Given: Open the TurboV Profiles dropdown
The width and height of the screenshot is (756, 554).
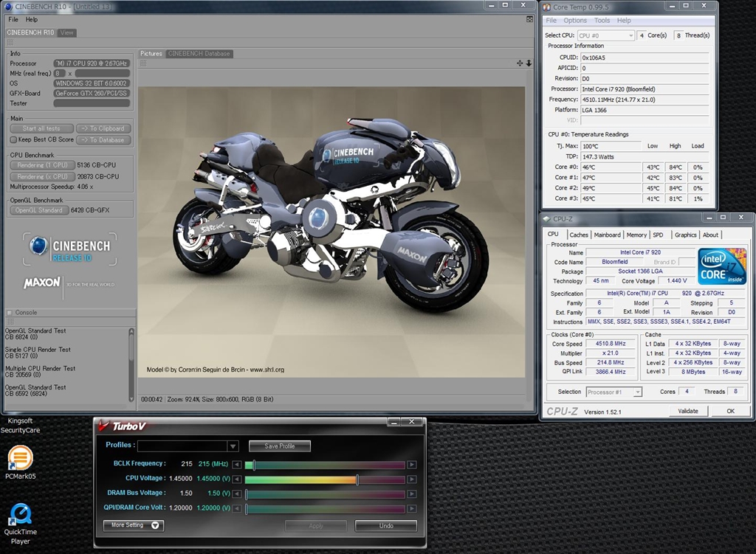Looking at the screenshot, I should point(233,446).
